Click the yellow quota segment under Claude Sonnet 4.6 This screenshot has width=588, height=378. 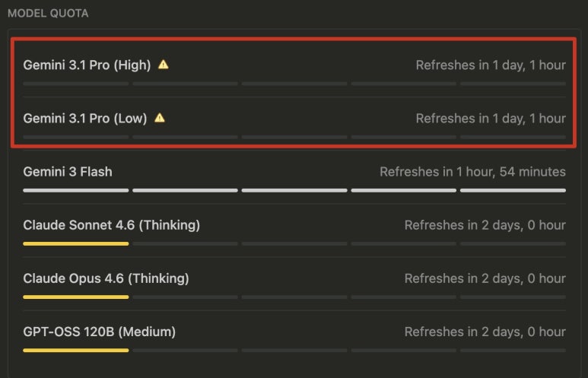[x=76, y=243]
